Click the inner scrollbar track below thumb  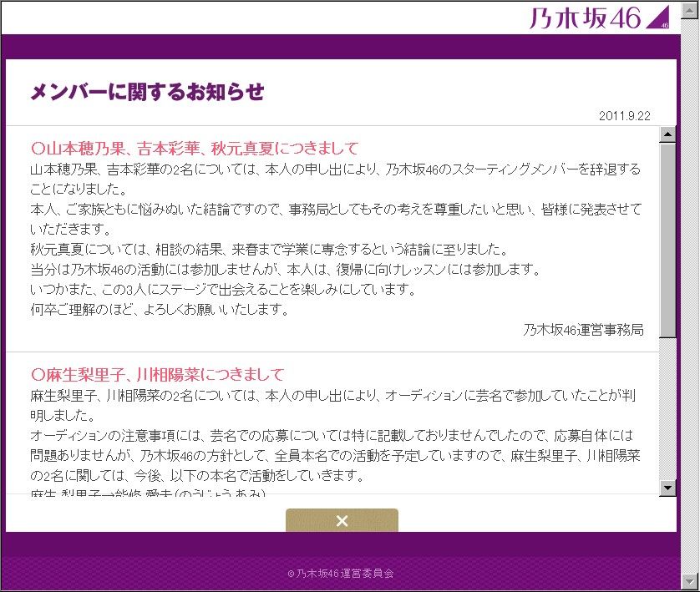[x=667, y=408]
